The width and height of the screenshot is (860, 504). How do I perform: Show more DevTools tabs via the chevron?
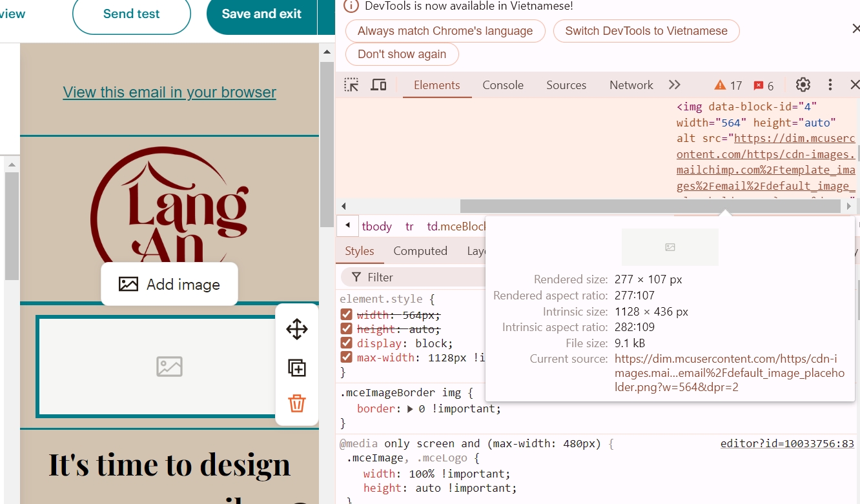point(674,85)
